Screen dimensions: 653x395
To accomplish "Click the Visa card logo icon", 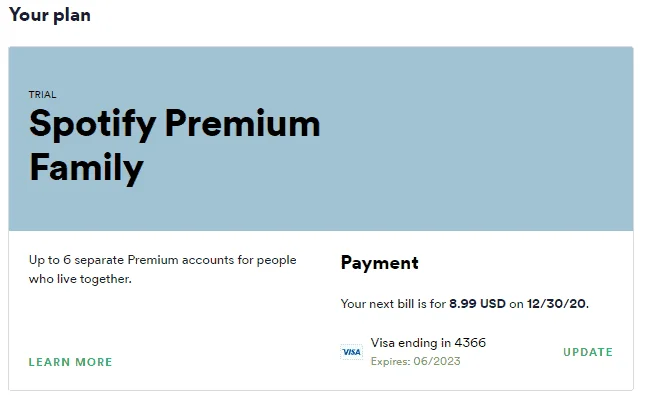I will 351,352.
